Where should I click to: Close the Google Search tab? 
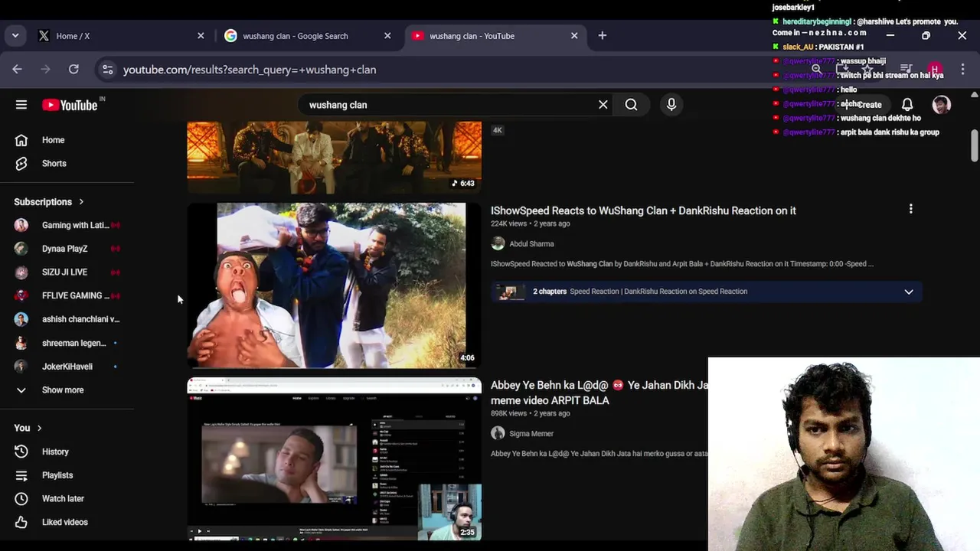pos(387,36)
